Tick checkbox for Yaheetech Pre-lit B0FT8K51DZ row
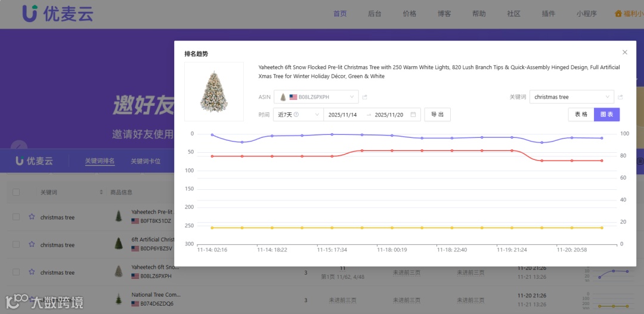Image resolution: width=644 pixels, height=314 pixels. pyautogui.click(x=16, y=217)
